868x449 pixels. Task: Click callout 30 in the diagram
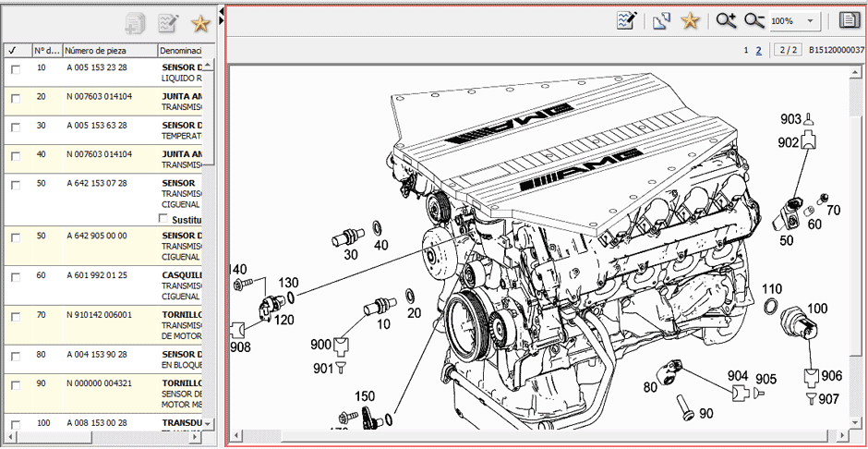tap(351, 254)
